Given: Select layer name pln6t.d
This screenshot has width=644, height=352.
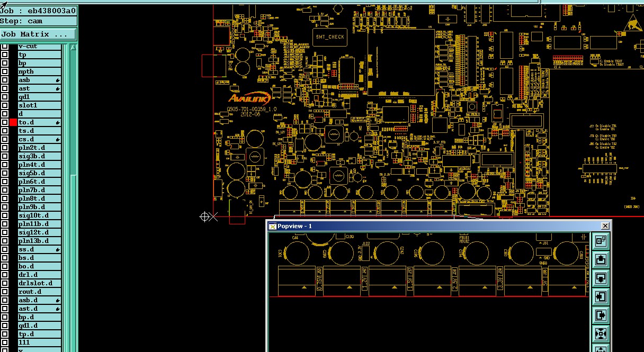Looking at the screenshot, I should [40, 182].
